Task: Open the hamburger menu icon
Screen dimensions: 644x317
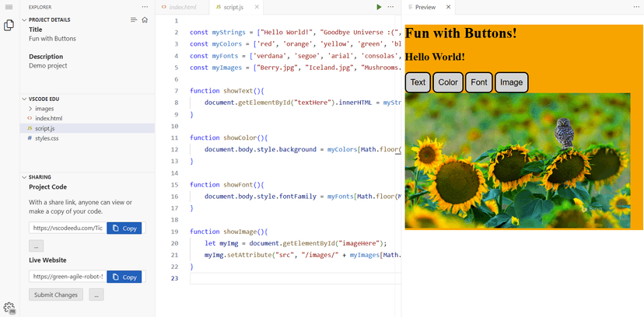Action: (9, 7)
